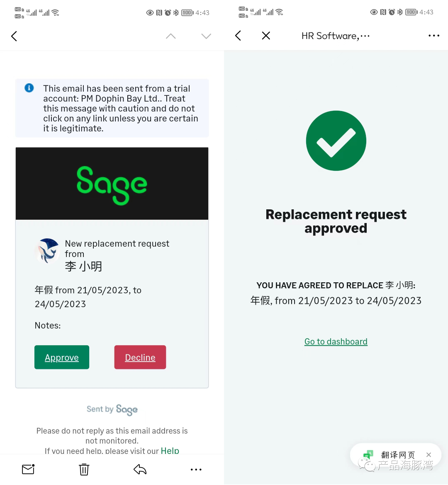The width and height of the screenshot is (448, 485).
Task: Close the HR Software web page
Action: tap(266, 36)
